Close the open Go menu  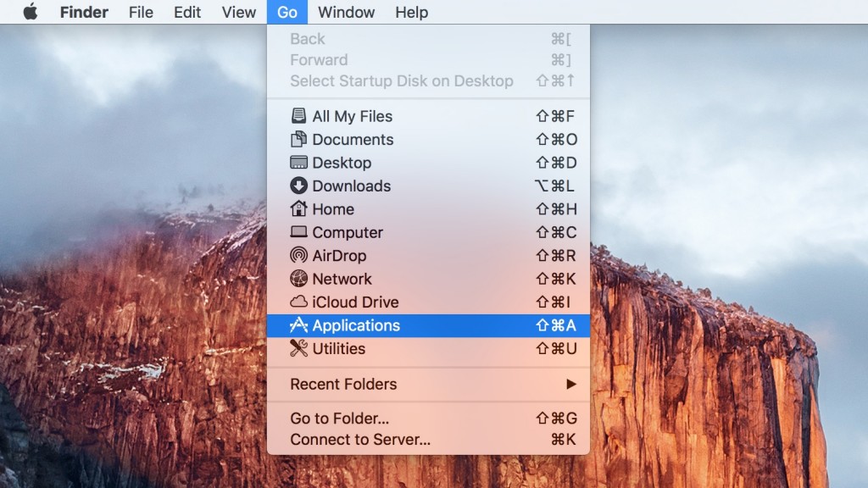(x=287, y=12)
